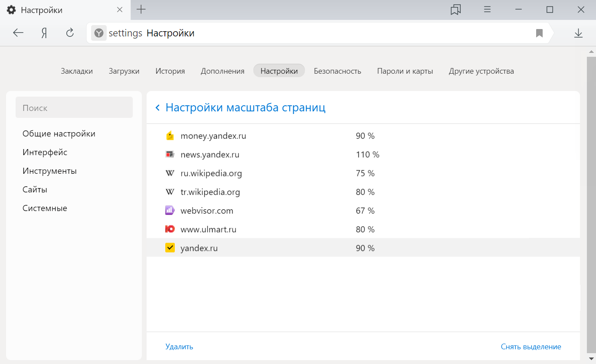Click the Удалить link
The height and width of the screenshot is (364, 596).
[179, 347]
